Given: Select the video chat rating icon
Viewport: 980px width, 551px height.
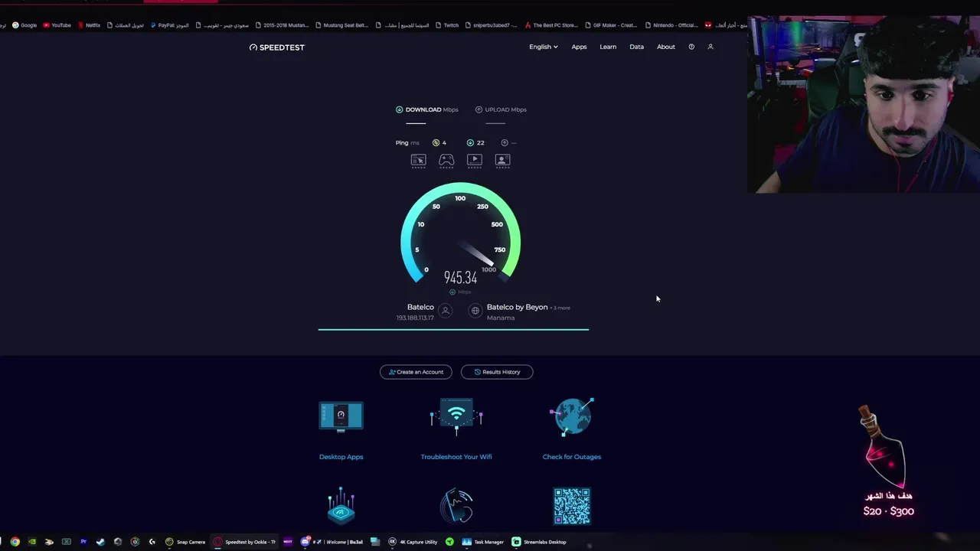Looking at the screenshot, I should pyautogui.click(x=503, y=160).
